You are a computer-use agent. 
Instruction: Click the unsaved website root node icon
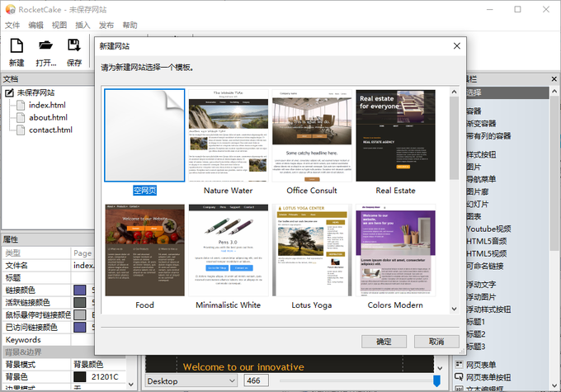[9, 92]
